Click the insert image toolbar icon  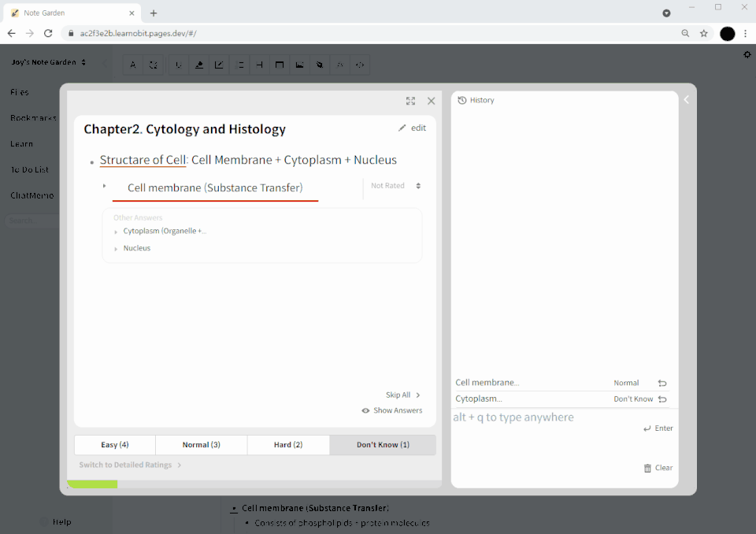tap(299, 65)
